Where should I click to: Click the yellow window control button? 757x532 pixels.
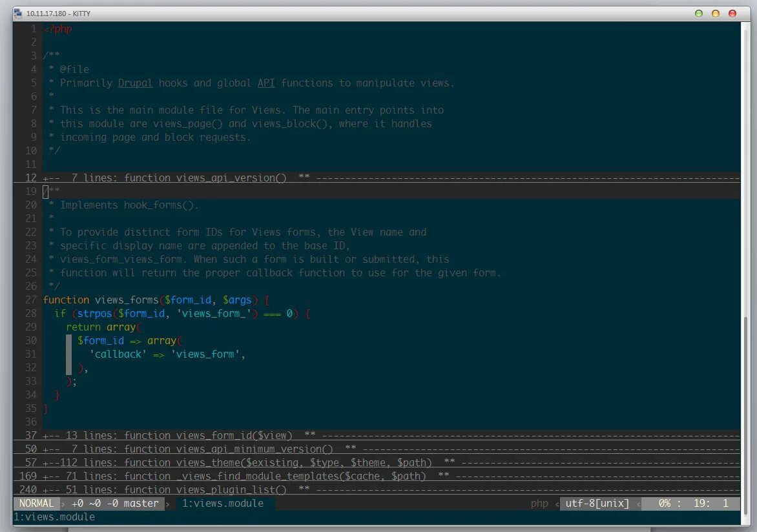(x=716, y=14)
